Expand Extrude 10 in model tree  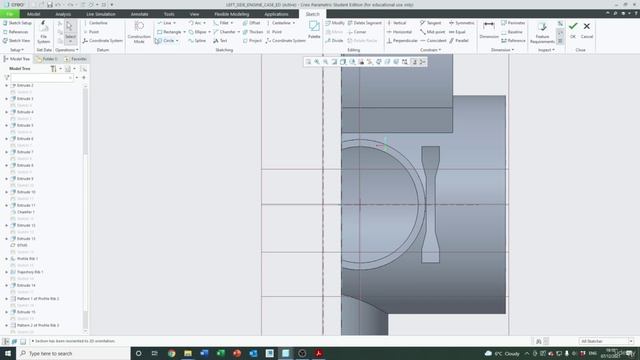(7, 192)
